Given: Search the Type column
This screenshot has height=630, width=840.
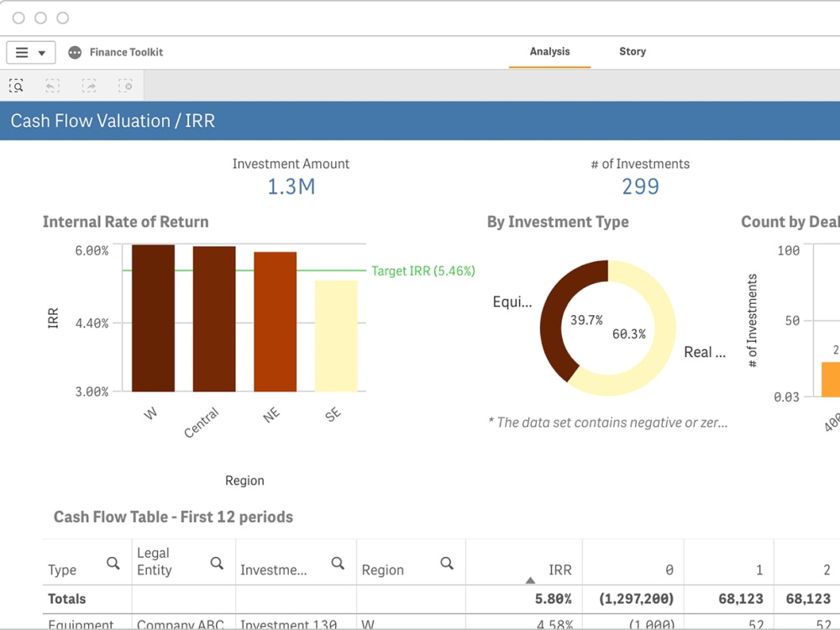Looking at the screenshot, I should (x=113, y=563).
